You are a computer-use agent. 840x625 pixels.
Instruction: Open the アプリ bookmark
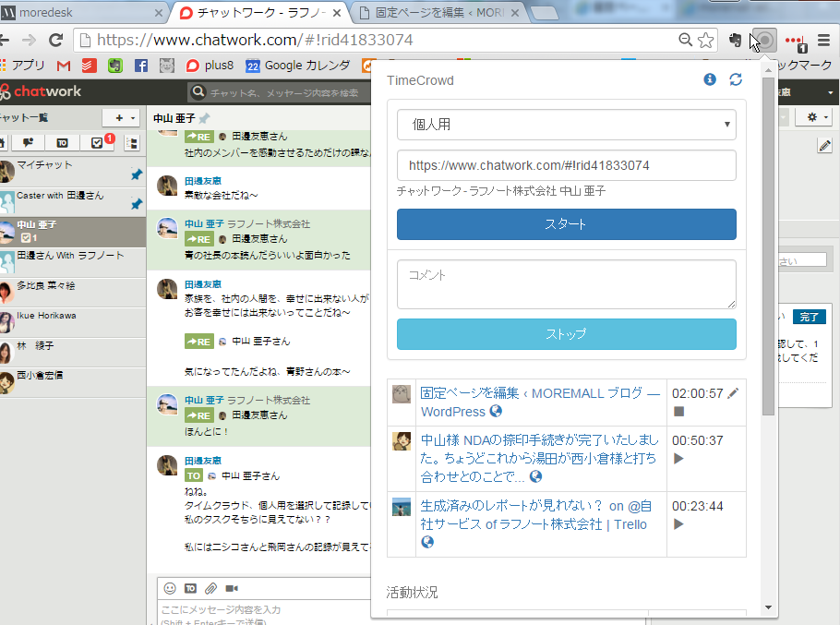point(22,66)
